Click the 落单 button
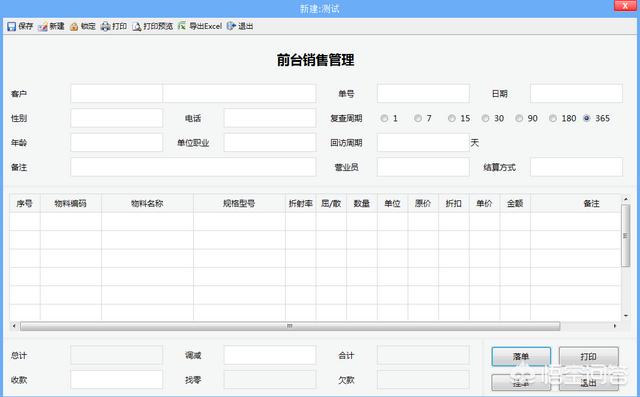 521,357
